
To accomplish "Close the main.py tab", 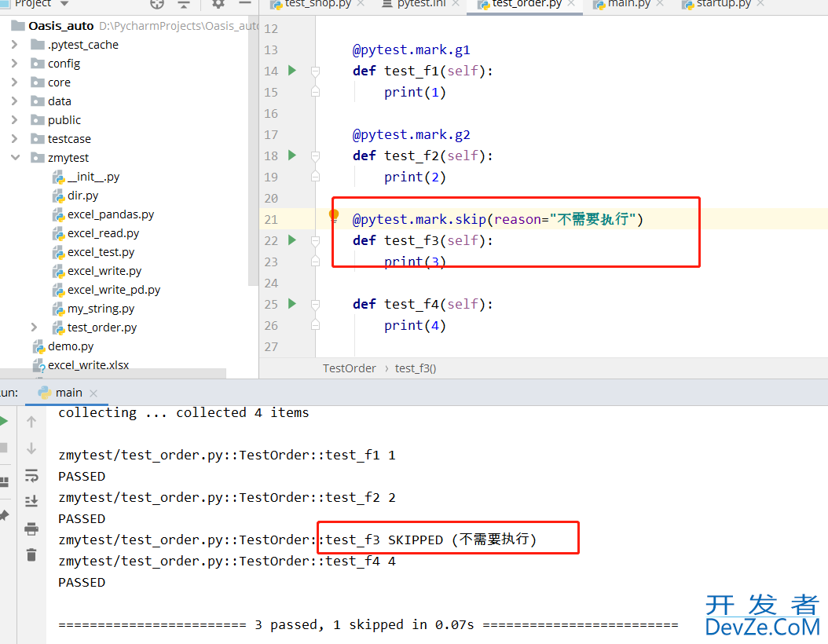I will point(660,3).
